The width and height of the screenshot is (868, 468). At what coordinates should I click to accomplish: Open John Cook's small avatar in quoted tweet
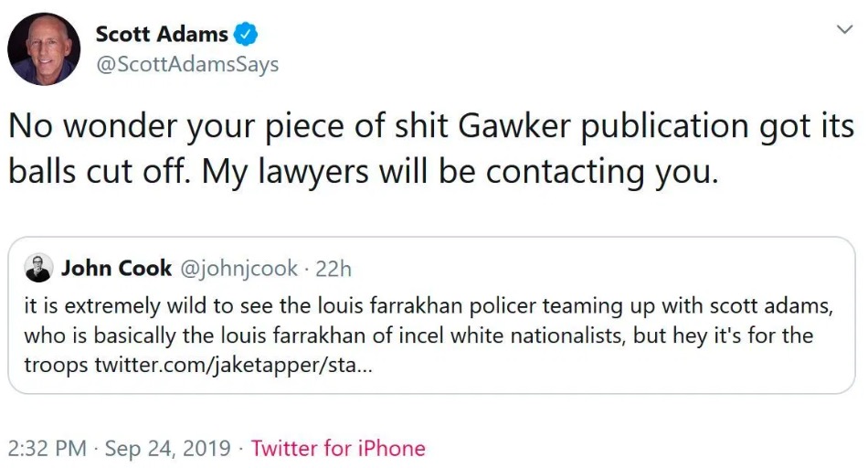39,269
